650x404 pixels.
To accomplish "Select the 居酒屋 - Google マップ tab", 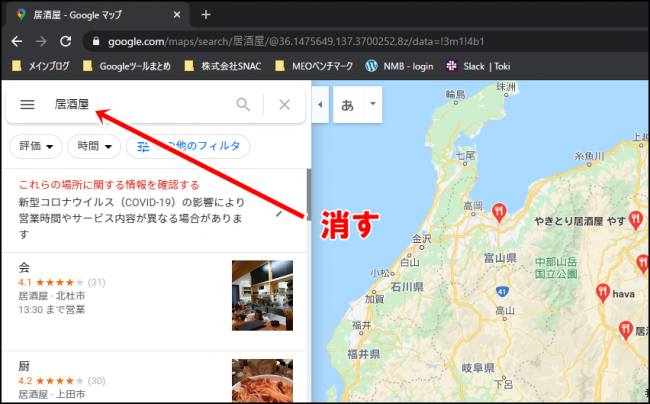I will (97, 15).
